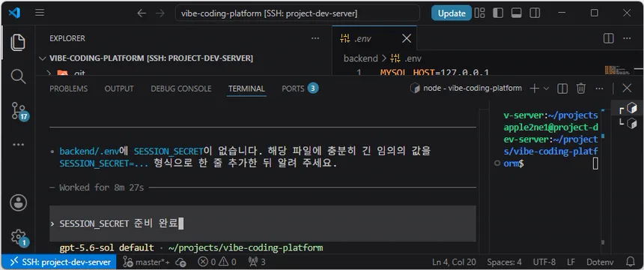Split the terminal

(x=562, y=88)
